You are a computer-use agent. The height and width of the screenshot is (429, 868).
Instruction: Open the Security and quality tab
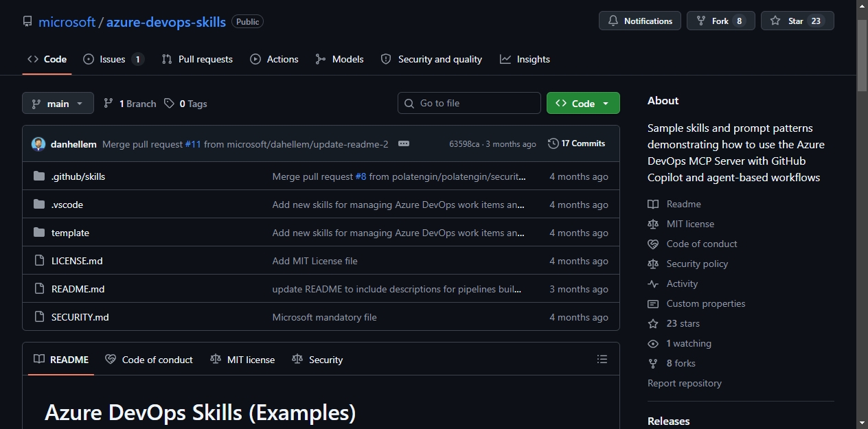click(431, 59)
